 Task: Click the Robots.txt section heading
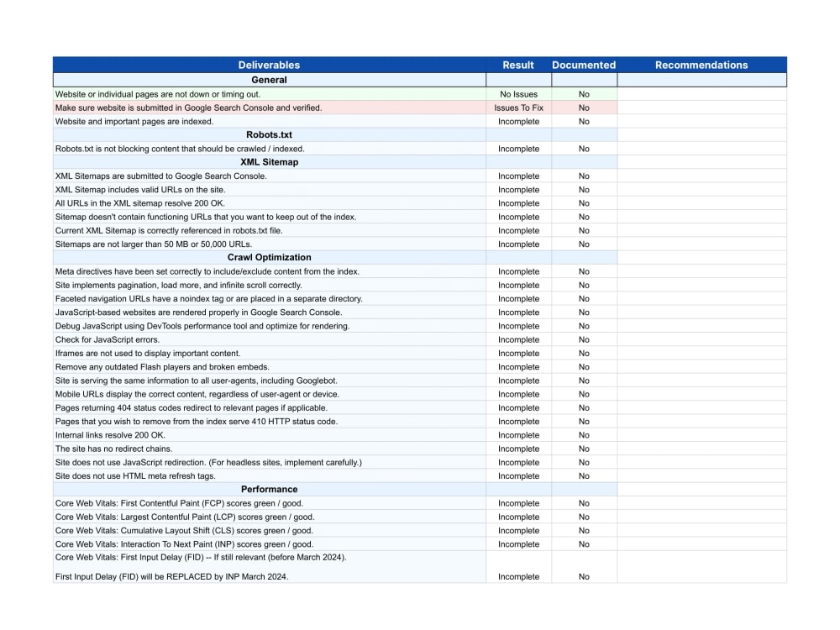pos(269,134)
